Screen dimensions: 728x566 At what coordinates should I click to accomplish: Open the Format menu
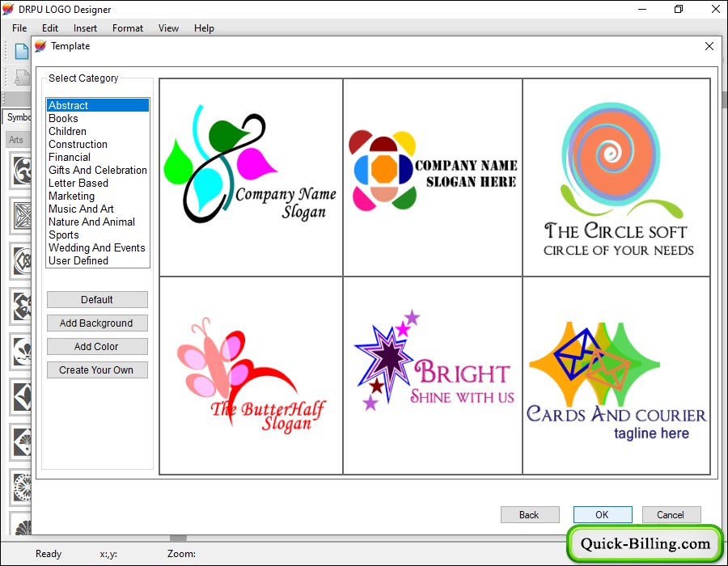[128, 28]
